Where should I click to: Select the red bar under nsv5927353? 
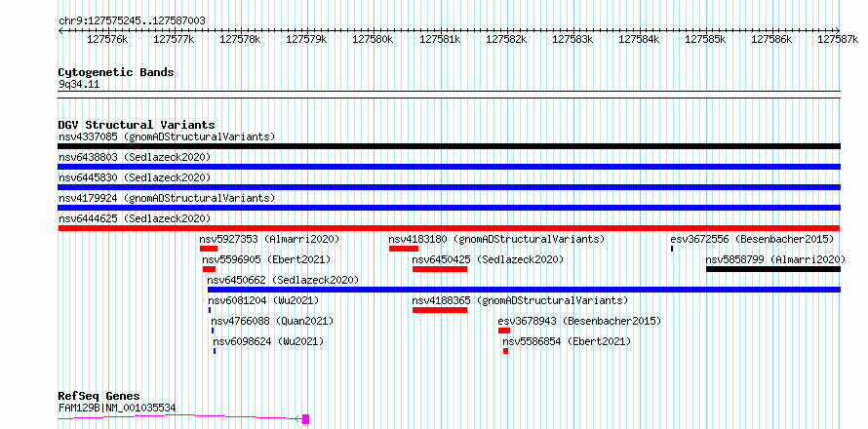(x=209, y=249)
